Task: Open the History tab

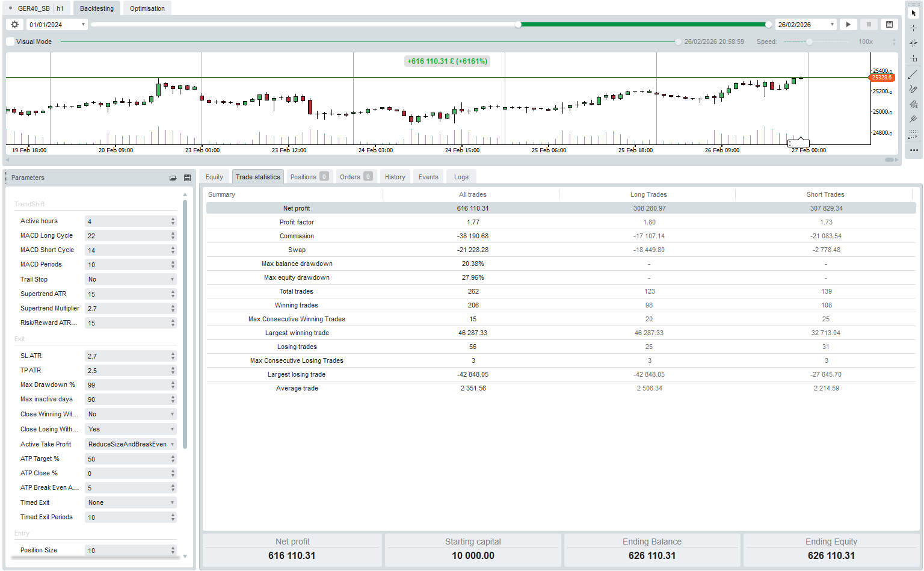Action: (x=395, y=177)
